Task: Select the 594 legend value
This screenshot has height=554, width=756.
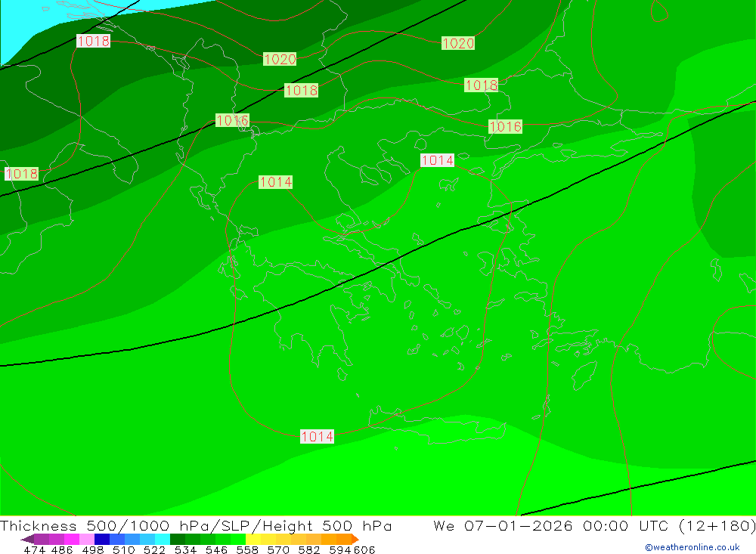Action: coord(340,549)
